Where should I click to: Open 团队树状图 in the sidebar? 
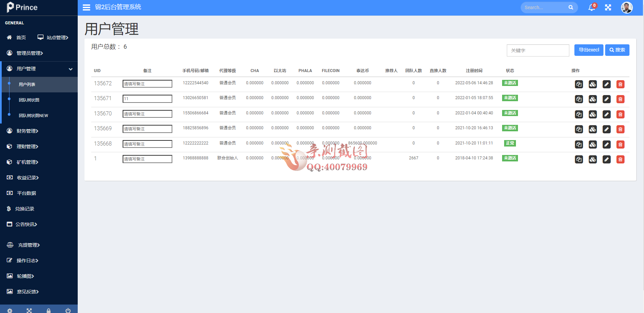(29, 100)
